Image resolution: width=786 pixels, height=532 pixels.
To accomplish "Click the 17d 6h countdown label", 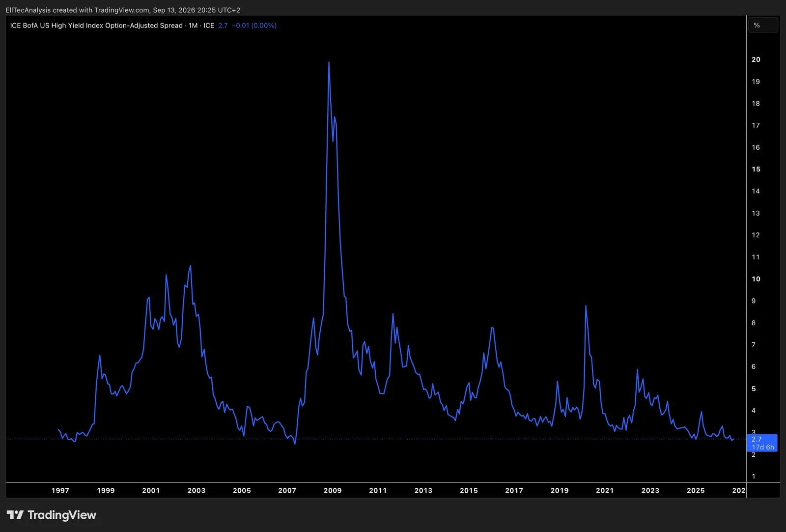I will [763, 447].
